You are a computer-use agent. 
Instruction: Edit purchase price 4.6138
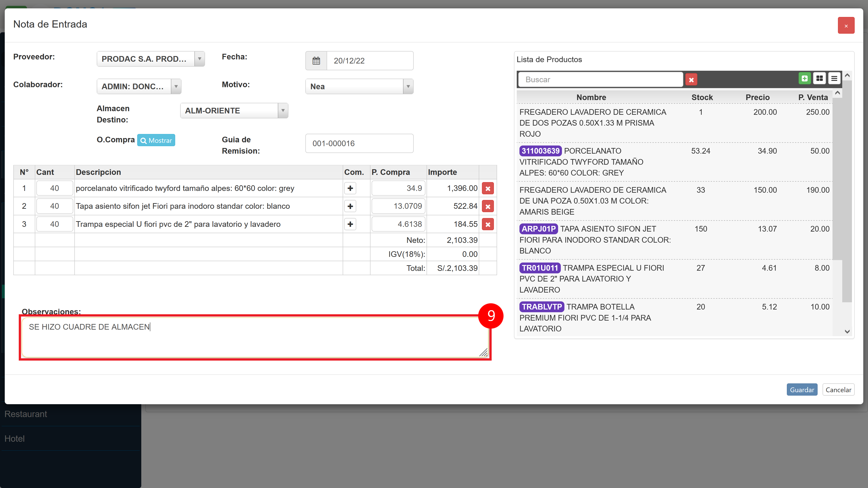pos(398,224)
